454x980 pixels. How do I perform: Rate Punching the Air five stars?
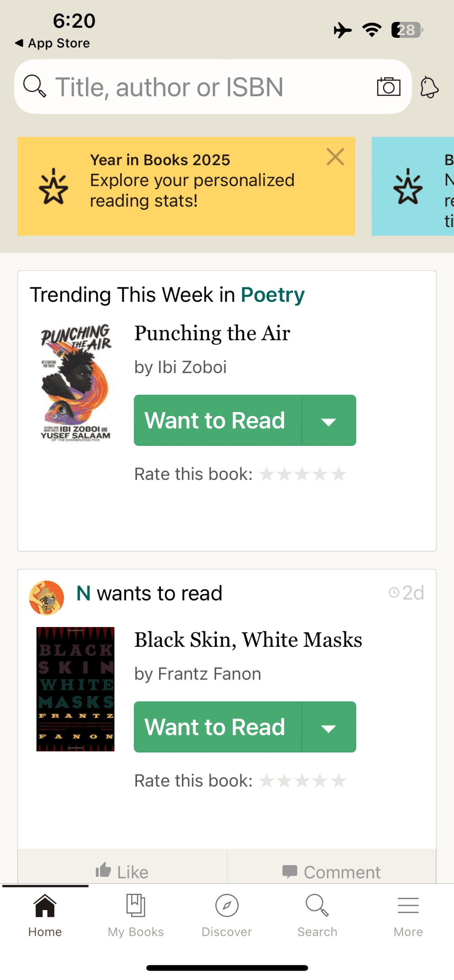tap(338, 474)
